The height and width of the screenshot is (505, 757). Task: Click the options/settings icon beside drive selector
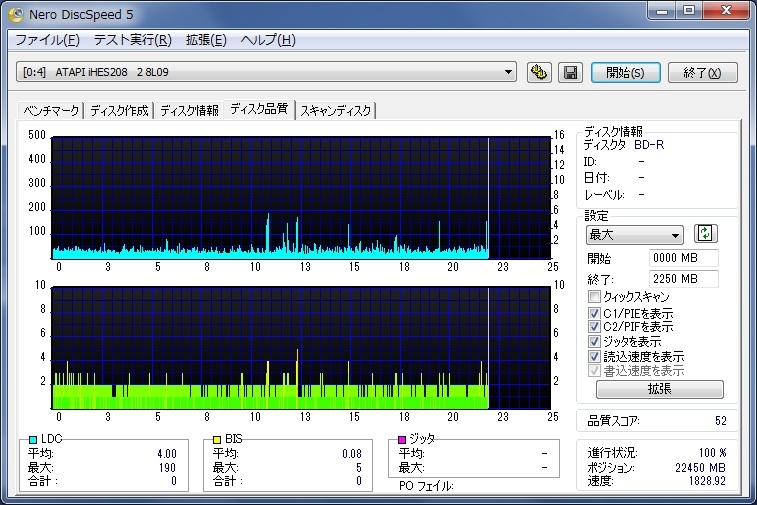[x=540, y=72]
